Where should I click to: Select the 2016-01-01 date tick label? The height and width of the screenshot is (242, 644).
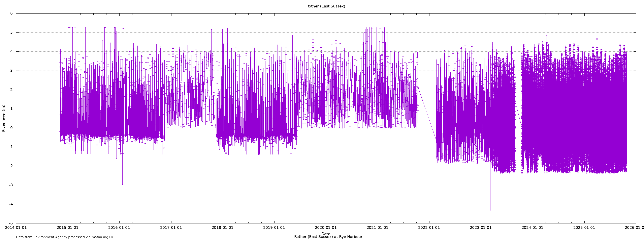[x=119, y=228]
